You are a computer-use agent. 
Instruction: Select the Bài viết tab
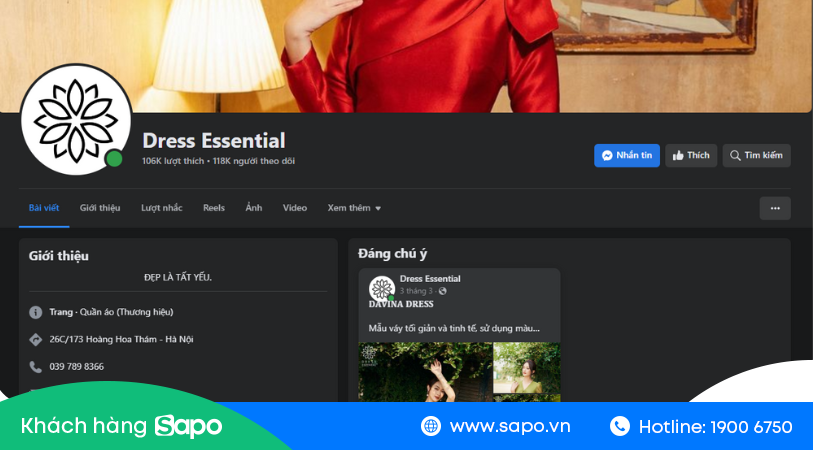[x=44, y=208]
